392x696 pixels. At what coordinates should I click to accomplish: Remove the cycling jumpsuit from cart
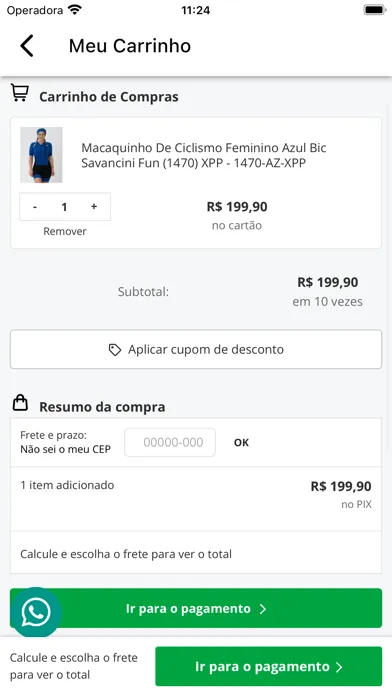coord(65,231)
